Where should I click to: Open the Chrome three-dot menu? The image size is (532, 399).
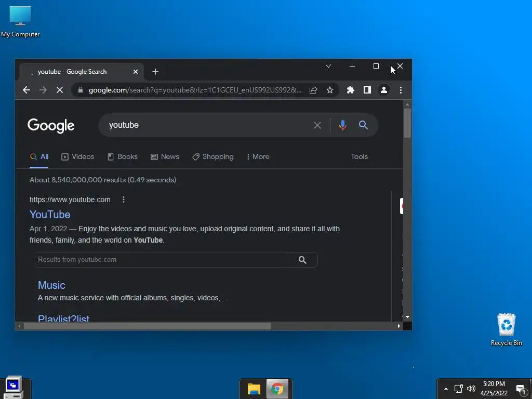click(x=401, y=90)
